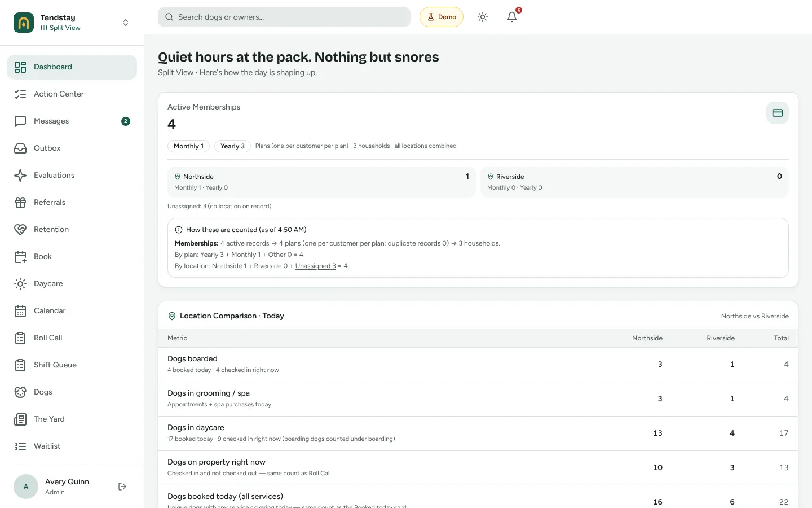
Task: Open Daycare sun icon in sidebar
Action: 20,284
